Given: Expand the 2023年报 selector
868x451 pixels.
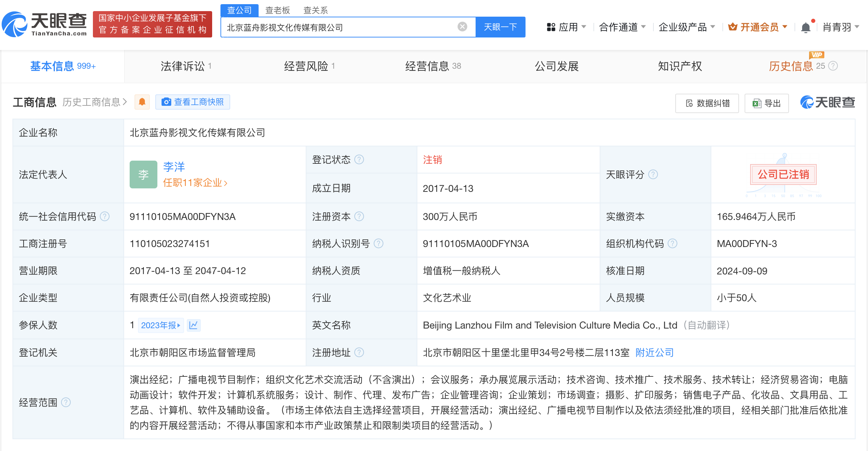Looking at the screenshot, I should pyautogui.click(x=161, y=325).
